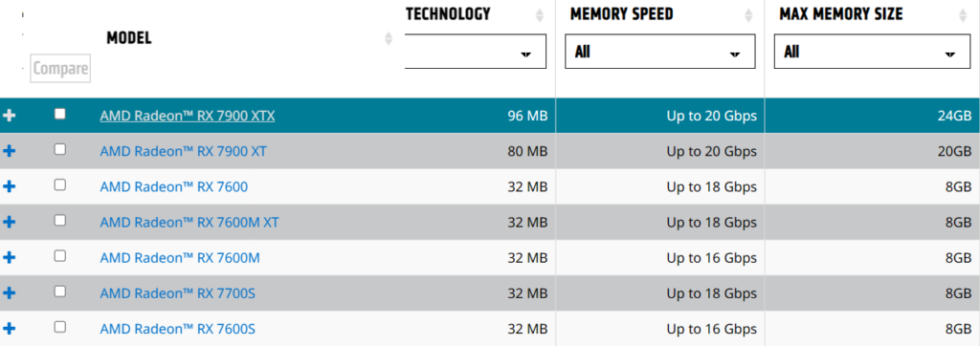The width and height of the screenshot is (980, 346).
Task: Click plus icon beside RX 7700S
Action: pyautogui.click(x=10, y=292)
